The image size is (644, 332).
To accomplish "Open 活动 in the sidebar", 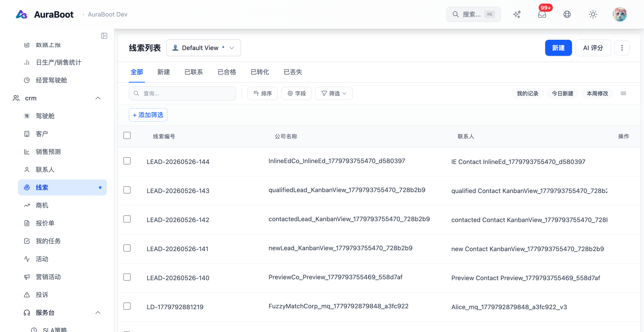I will click(62, 259).
